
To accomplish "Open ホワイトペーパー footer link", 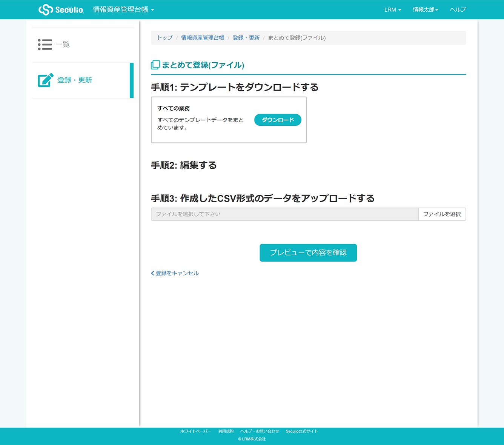I will click(x=195, y=431).
